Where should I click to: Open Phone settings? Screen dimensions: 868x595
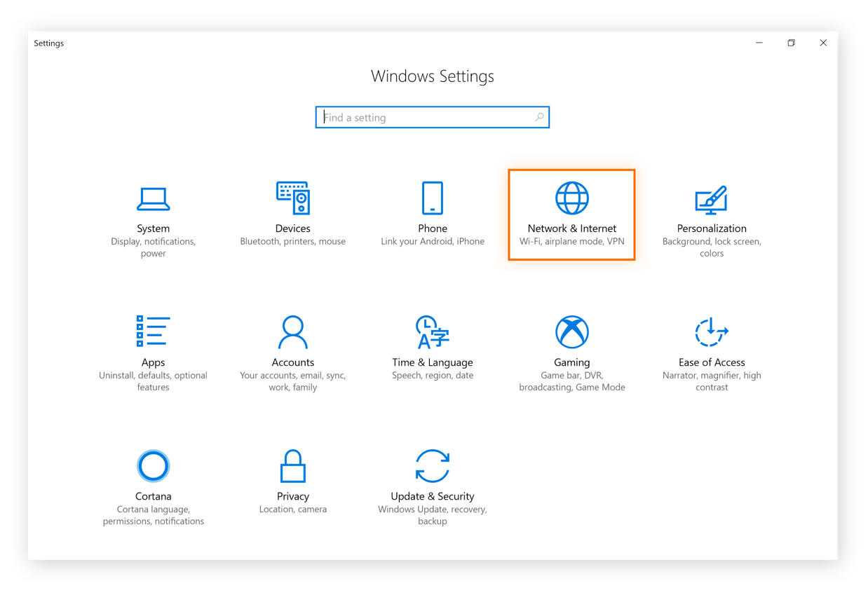pyautogui.click(x=432, y=198)
